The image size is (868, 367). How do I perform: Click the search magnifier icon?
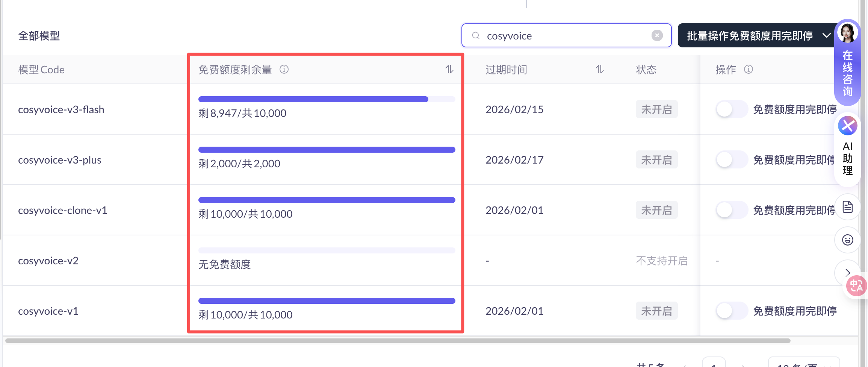click(476, 35)
